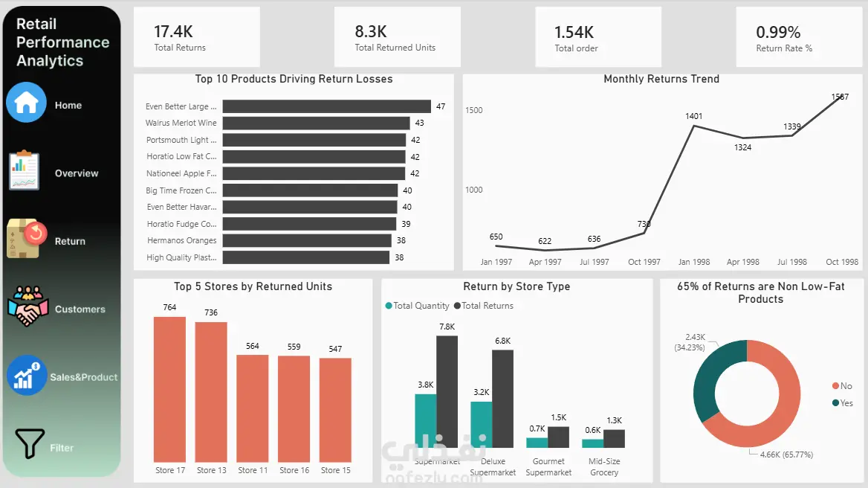This screenshot has height=488, width=868.
Task: Click the 1401 data point on trend line
Action: click(x=693, y=126)
